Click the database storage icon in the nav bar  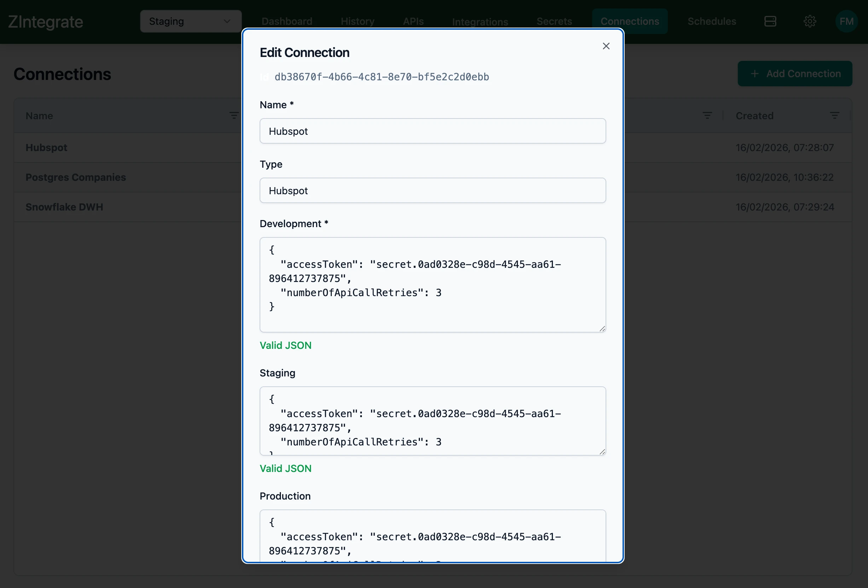point(770,21)
